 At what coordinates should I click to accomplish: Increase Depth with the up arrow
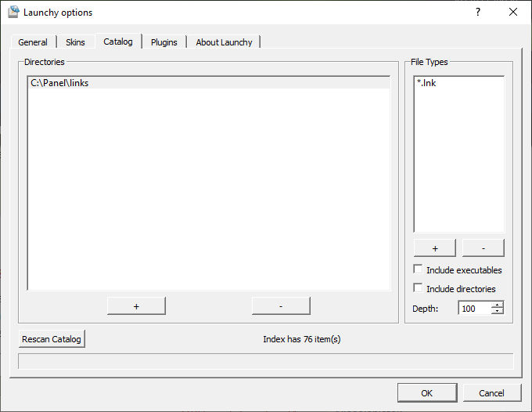point(498,305)
